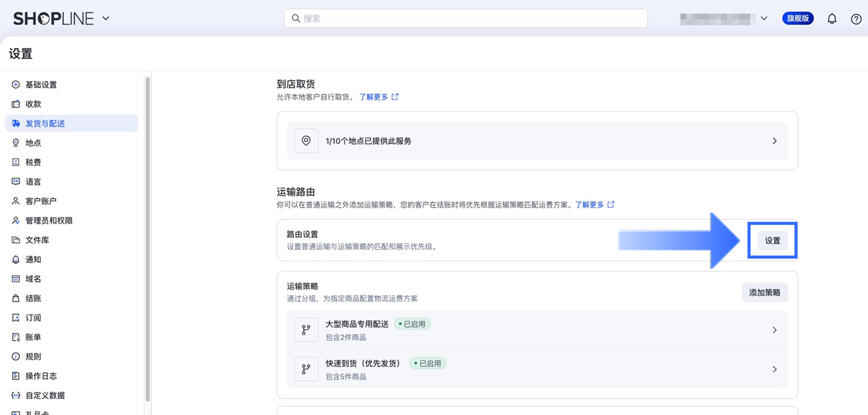This screenshot has width=868, height=415.
Task: Click the 旗舰版 plan badge
Action: click(x=798, y=18)
